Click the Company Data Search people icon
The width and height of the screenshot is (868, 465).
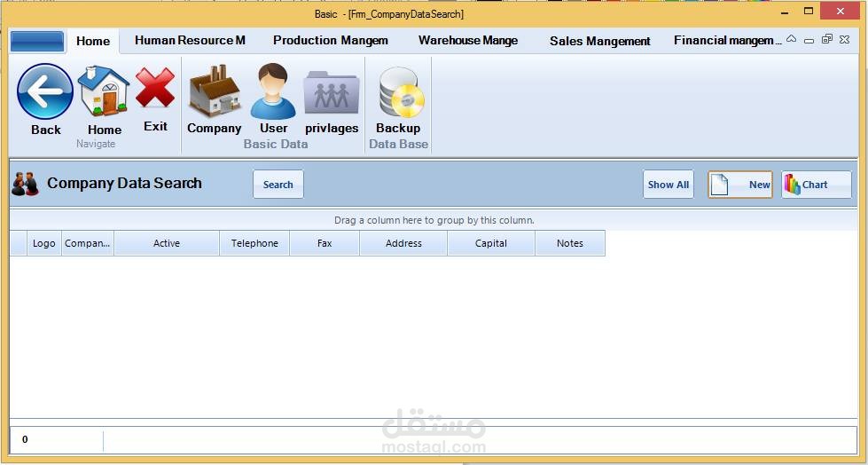[x=26, y=184]
